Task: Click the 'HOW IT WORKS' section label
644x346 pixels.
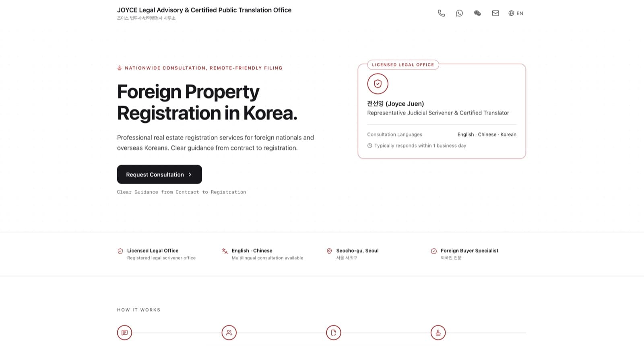Action: (x=139, y=310)
